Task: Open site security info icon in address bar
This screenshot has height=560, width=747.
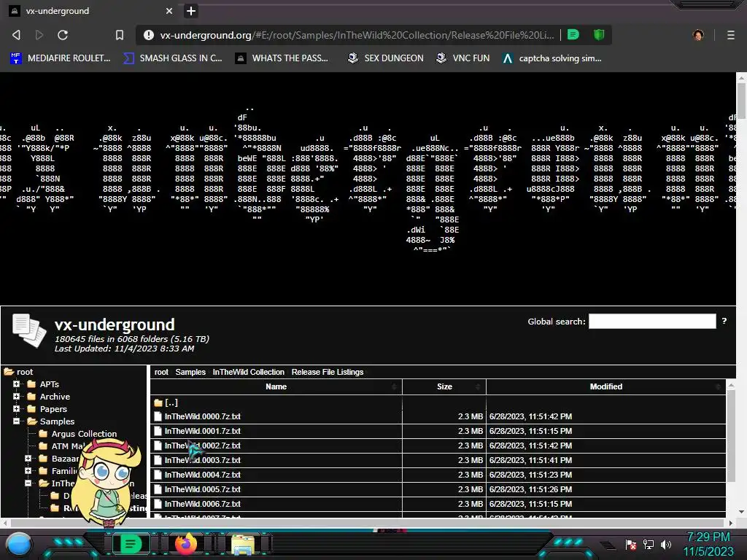Action: (x=149, y=35)
